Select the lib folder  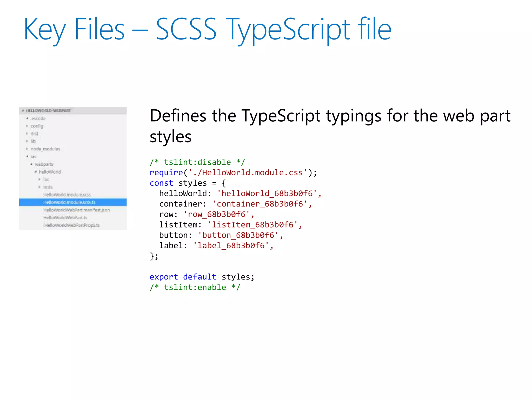tap(33, 141)
